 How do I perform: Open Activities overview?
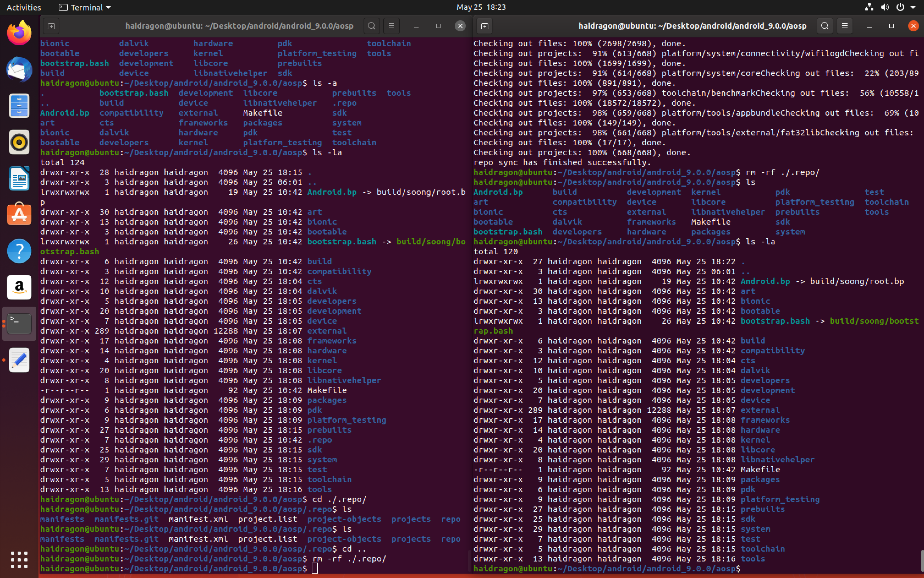tap(24, 7)
